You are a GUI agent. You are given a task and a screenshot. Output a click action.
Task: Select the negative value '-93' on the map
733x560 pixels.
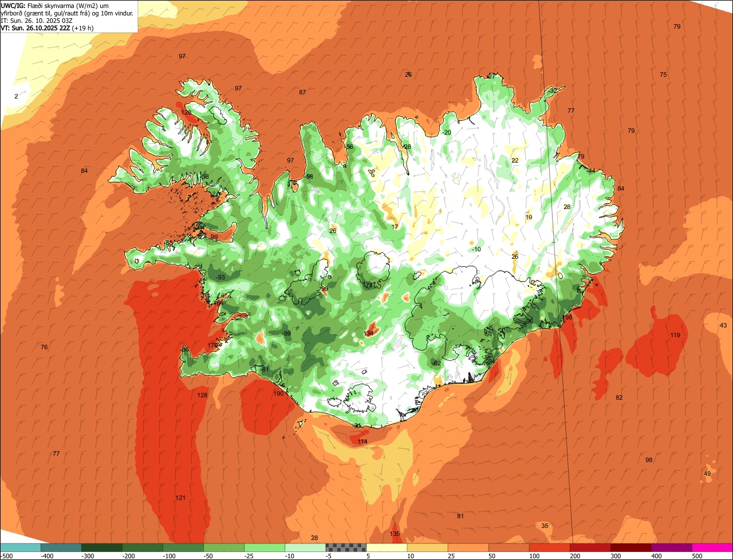point(220,277)
